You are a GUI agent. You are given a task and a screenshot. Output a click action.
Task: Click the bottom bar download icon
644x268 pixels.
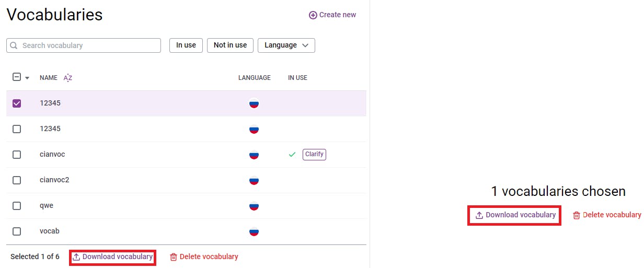[76, 257]
